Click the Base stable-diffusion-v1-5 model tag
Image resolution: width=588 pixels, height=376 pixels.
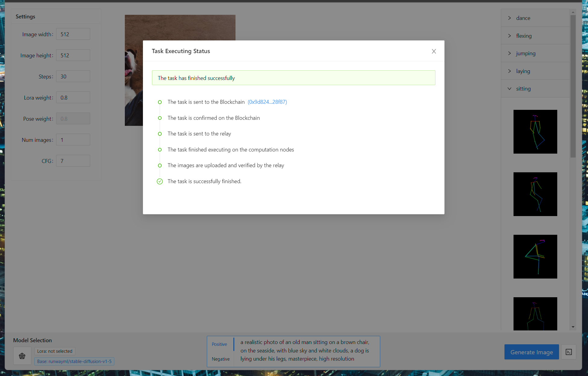tap(74, 362)
